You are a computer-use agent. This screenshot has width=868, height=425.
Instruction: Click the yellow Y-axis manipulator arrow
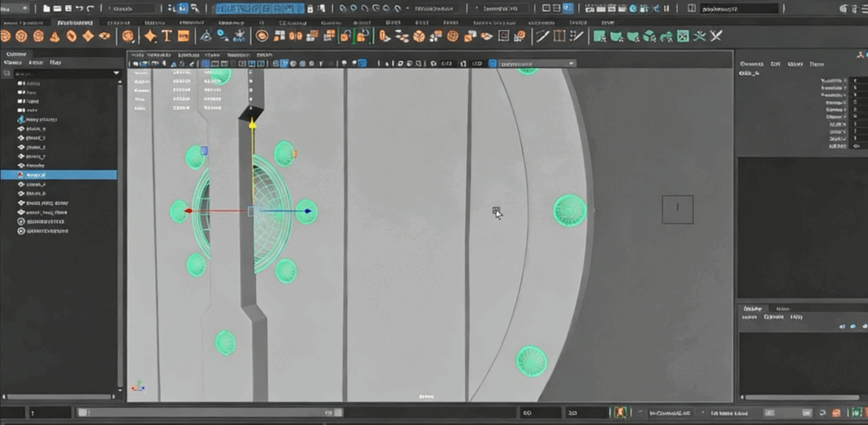252,125
